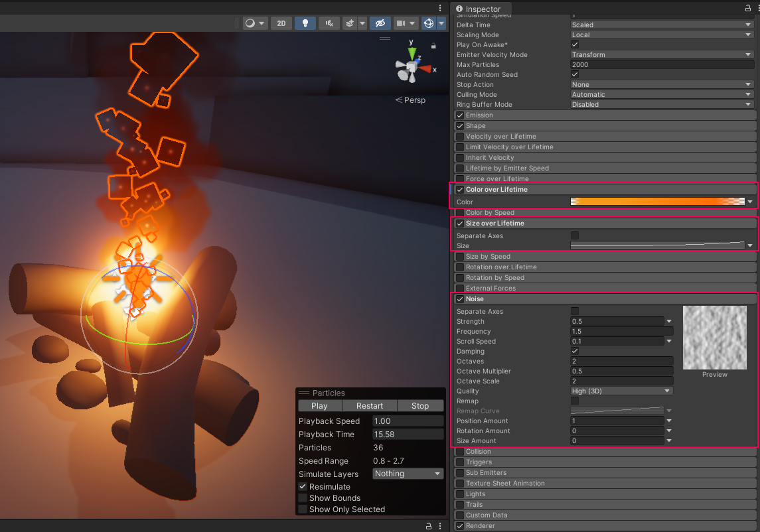This screenshot has height=532, width=760.
Task: Toggle hidden objects visibility eye icon
Action: (x=379, y=23)
